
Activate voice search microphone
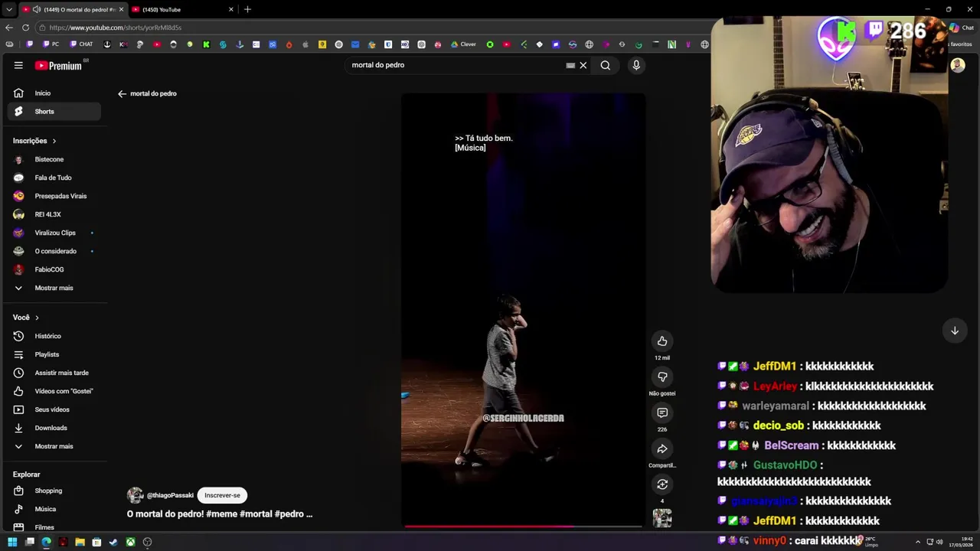pos(635,65)
